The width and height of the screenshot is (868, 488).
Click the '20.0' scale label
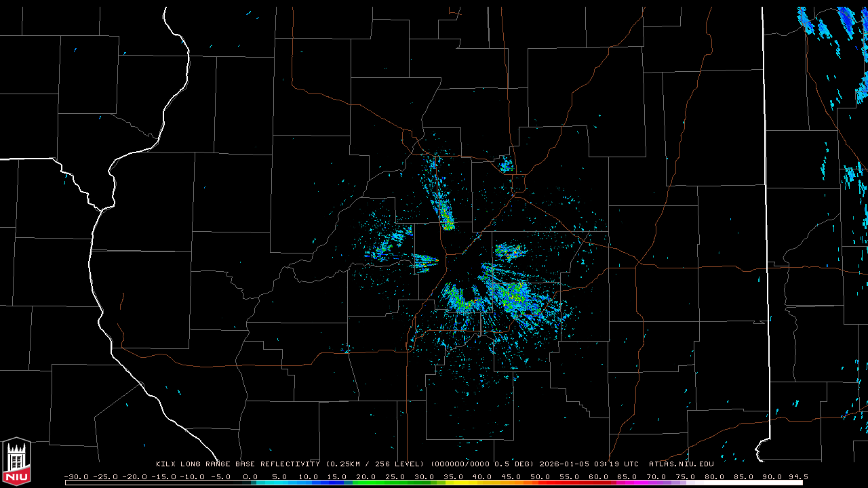[367, 476]
